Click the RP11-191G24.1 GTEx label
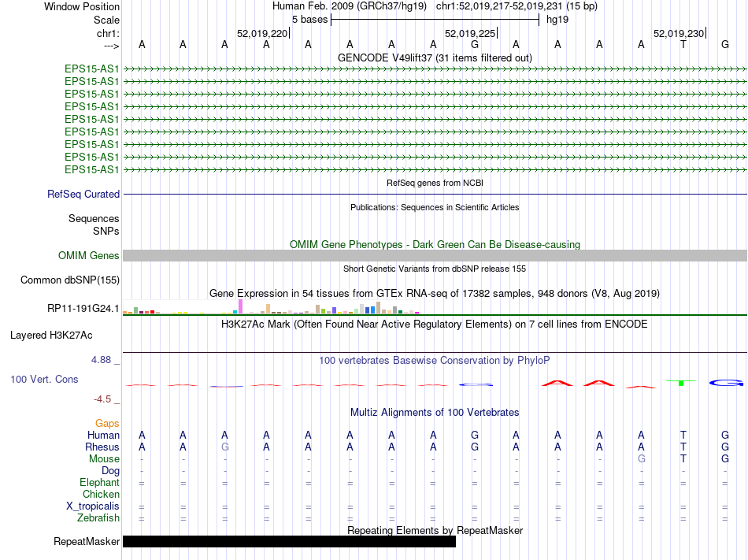Screen dimensions: 748x560 pyautogui.click(x=83, y=309)
